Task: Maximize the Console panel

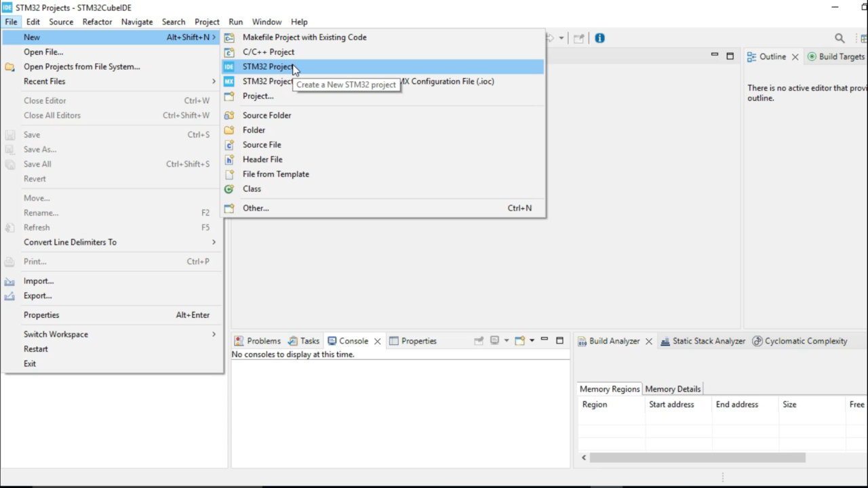Action: pyautogui.click(x=559, y=340)
